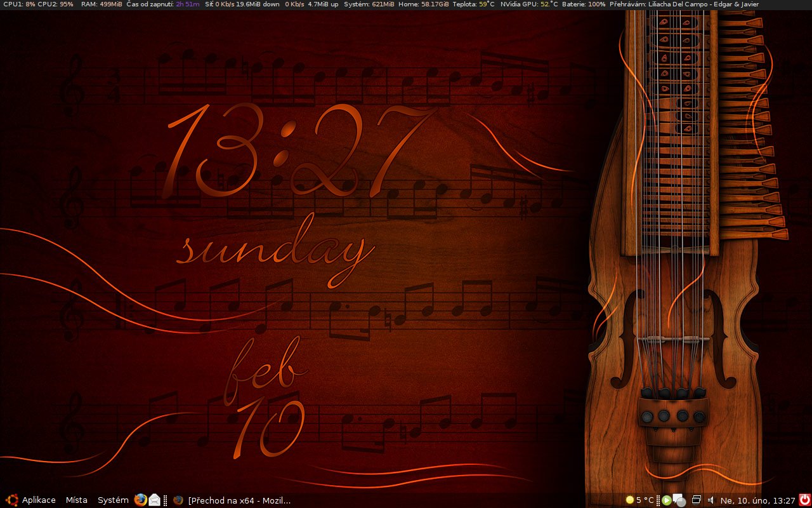Click the red power shutdown button
Viewport: 812px width, 508px height.
pyautogui.click(x=804, y=500)
